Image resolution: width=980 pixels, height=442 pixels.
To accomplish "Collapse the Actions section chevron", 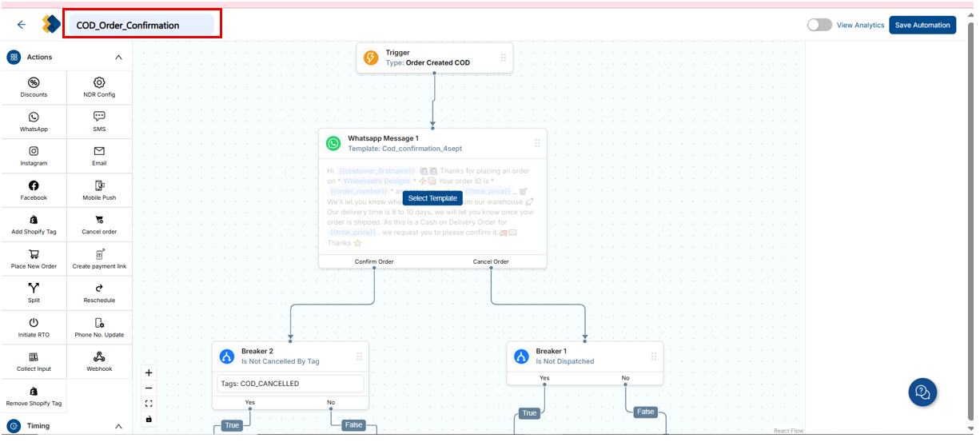I will [x=118, y=58].
